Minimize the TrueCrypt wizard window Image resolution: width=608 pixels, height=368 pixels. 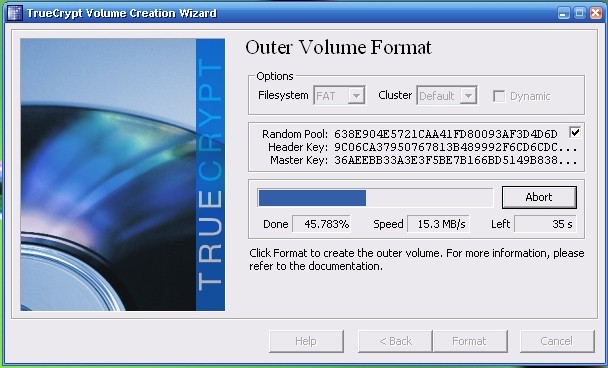563,13
